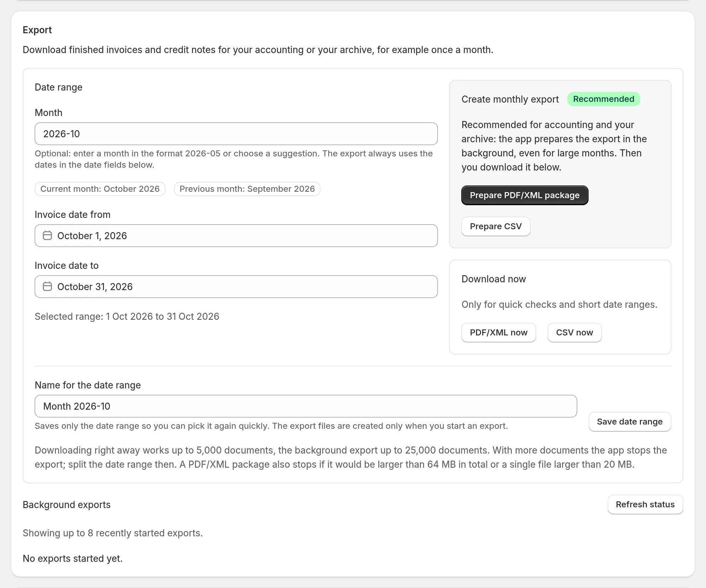Click the Download now heading

[494, 279]
